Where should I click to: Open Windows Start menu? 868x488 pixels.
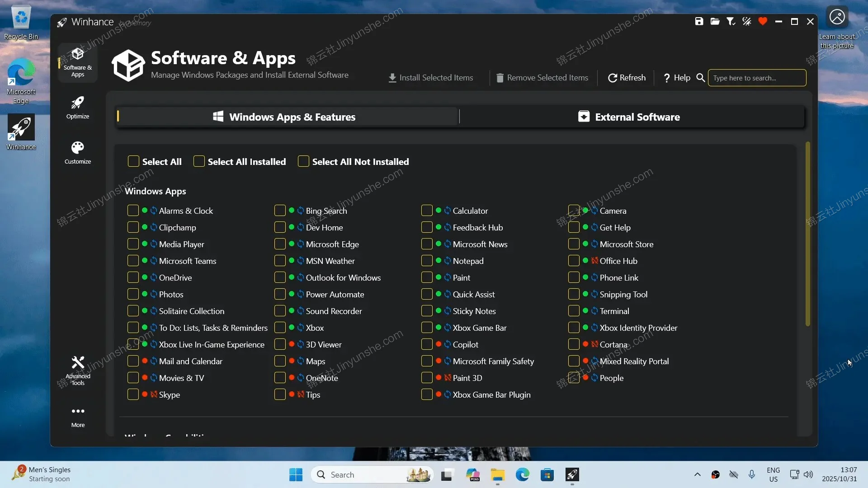[296, 474]
